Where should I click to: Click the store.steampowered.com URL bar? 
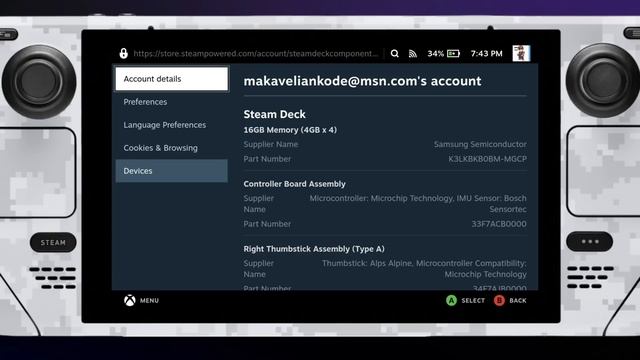[x=256, y=53]
